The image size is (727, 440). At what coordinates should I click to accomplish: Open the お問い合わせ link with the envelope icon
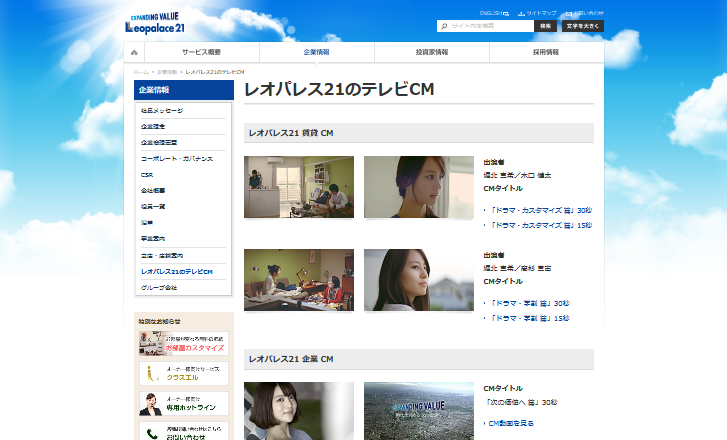click(x=585, y=13)
